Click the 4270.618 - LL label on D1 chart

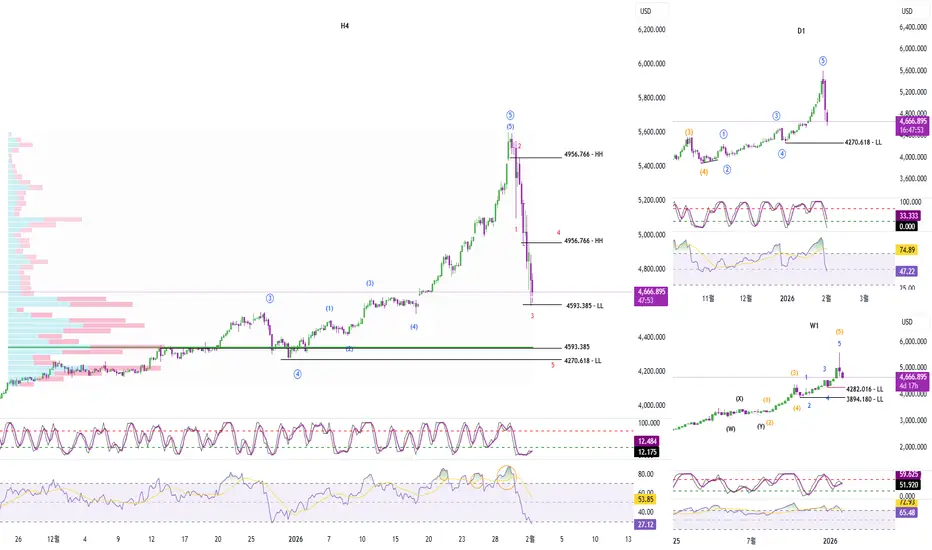[863, 143]
